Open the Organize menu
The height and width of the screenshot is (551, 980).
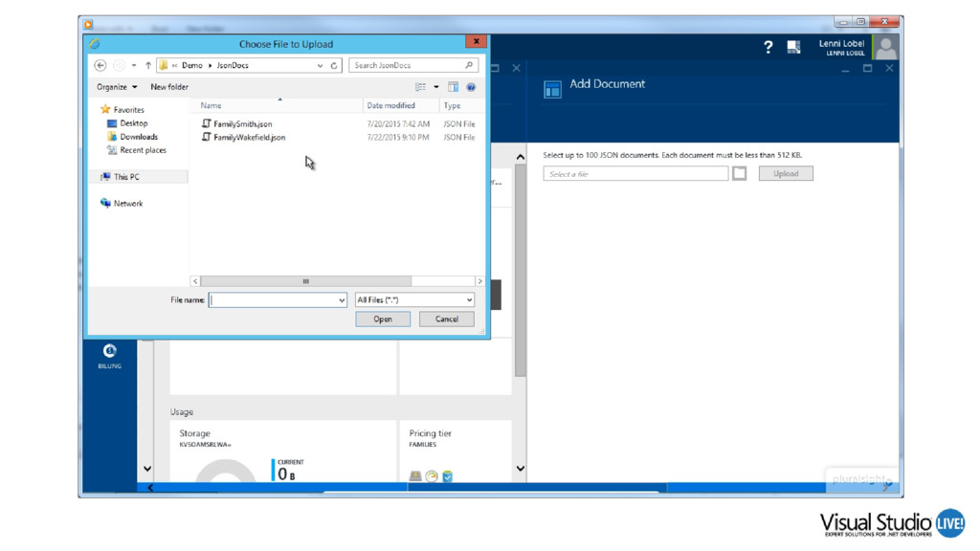coord(117,87)
